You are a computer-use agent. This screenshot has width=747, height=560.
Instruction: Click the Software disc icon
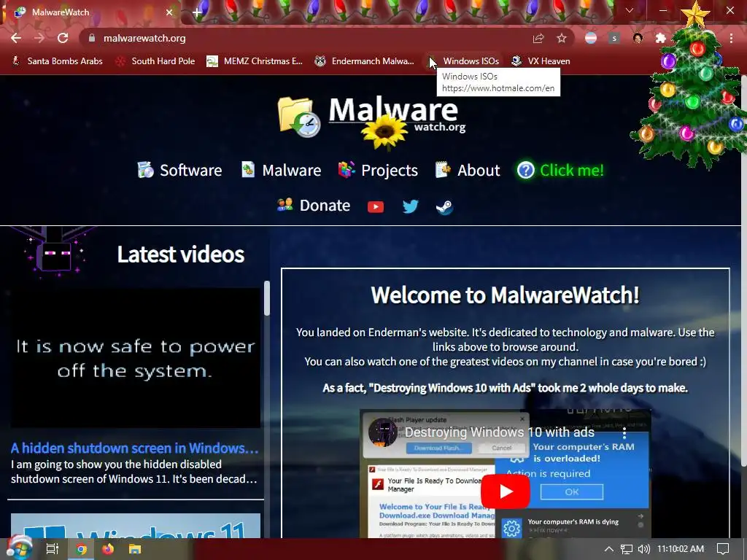point(145,169)
